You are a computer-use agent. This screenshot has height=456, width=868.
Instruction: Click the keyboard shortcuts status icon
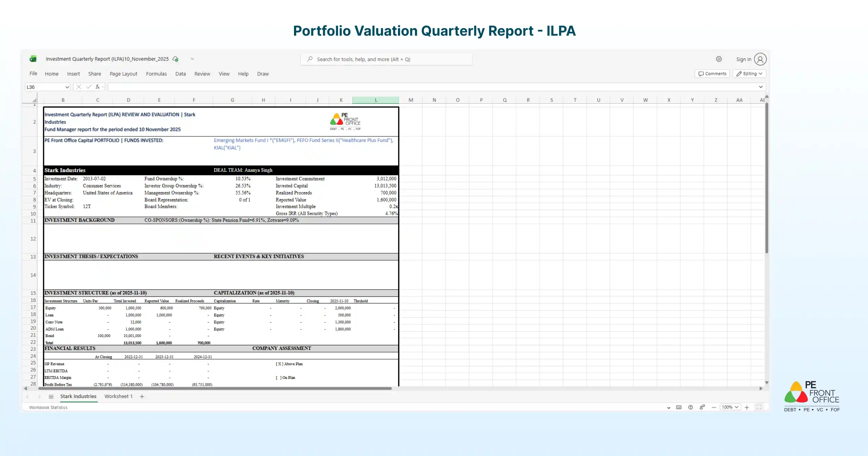click(x=679, y=407)
